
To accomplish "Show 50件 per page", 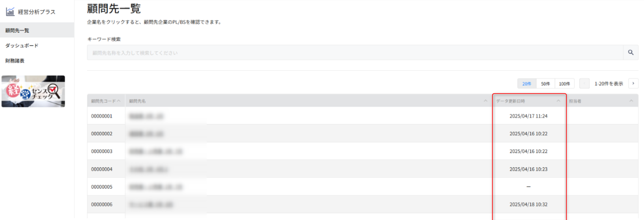I will 546,84.
